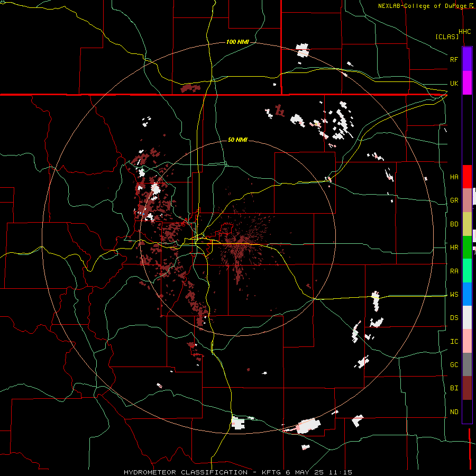Click the '11:15' timestamp text
Screen dimensions: 476x476
click(x=340, y=472)
